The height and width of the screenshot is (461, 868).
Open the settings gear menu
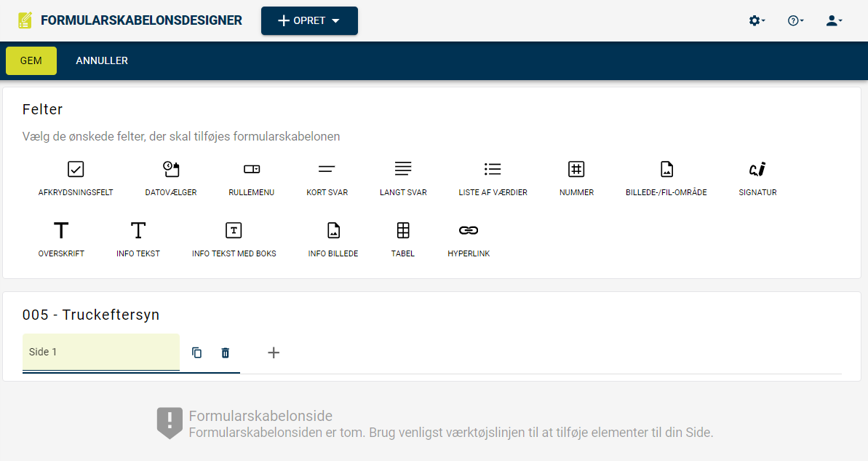757,20
